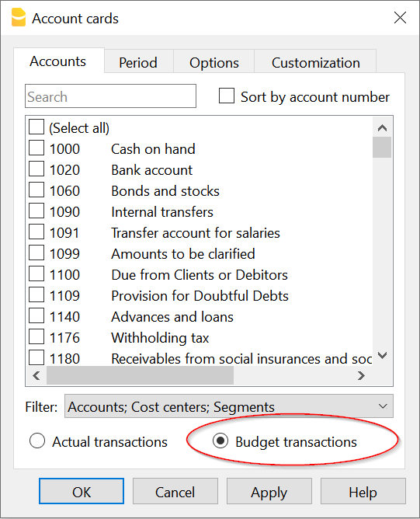Tick the (Select all) checkbox
Viewport: 420px width, 519px height.
coord(36,127)
